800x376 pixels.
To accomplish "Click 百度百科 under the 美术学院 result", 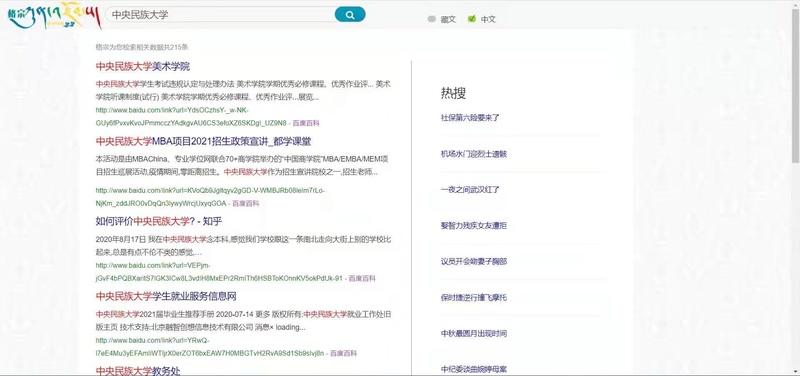I will click(x=306, y=123).
